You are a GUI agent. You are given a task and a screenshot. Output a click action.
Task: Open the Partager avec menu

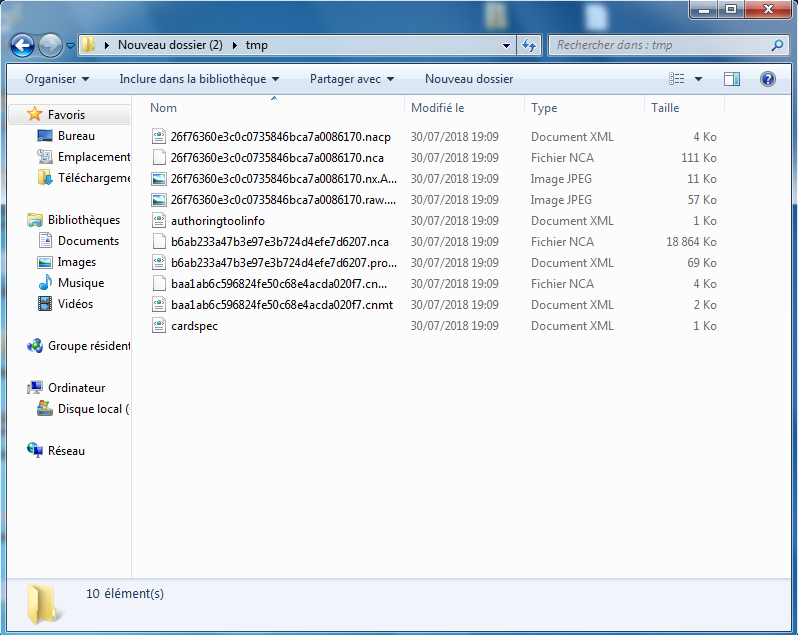click(351, 79)
